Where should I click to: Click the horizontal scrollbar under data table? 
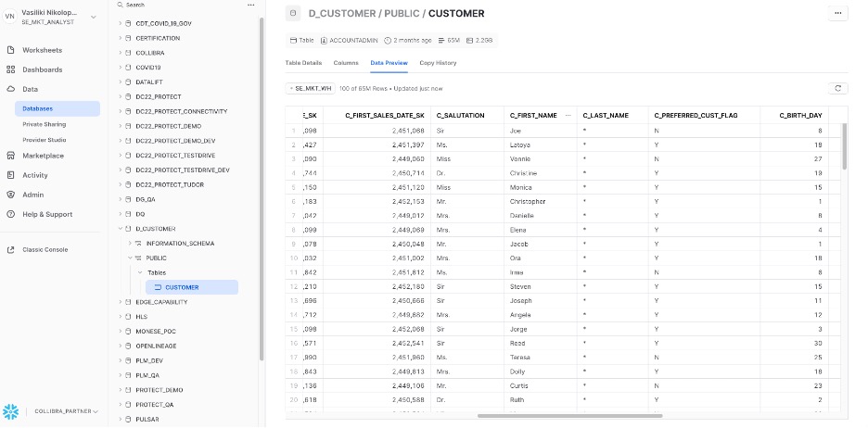coord(556,416)
